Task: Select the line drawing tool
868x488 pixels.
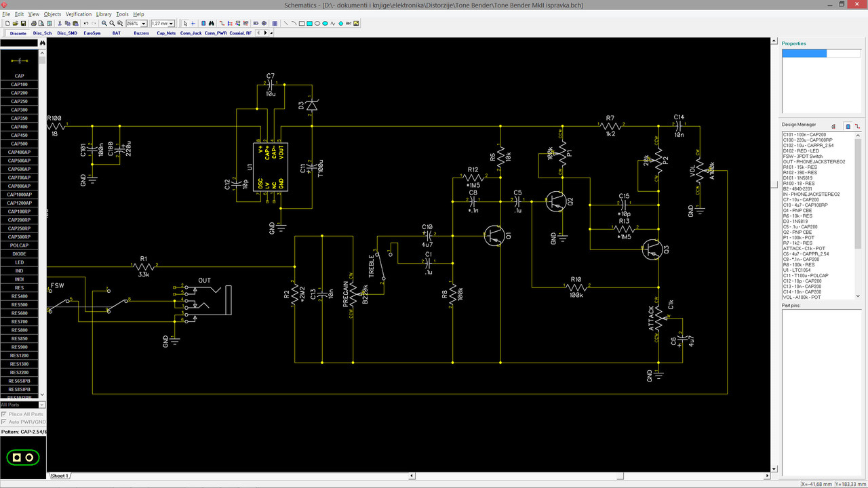Action: pyautogui.click(x=285, y=23)
